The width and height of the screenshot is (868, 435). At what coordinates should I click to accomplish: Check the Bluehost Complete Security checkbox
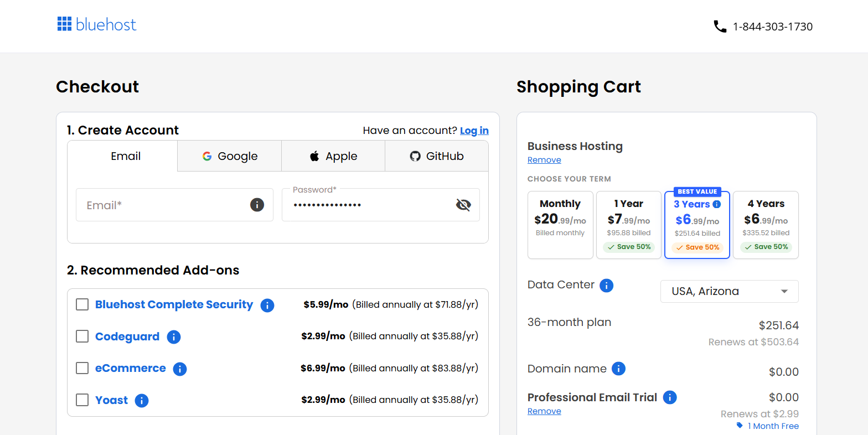[82, 304]
